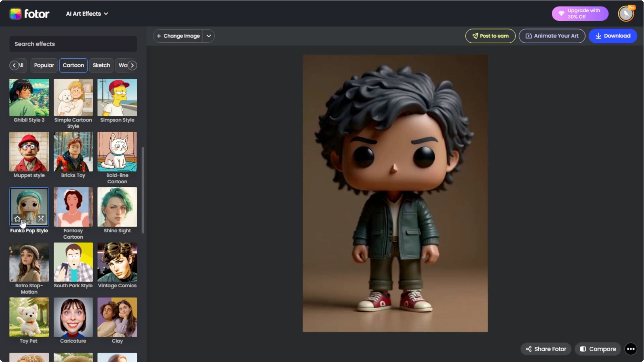Apply the Simpson Style effect
This screenshot has height=362, width=644.
click(117, 97)
